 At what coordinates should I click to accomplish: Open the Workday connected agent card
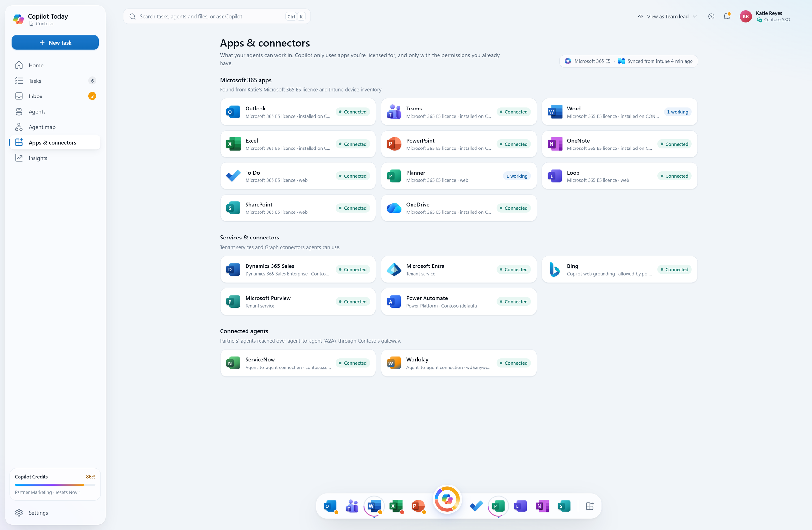click(459, 363)
